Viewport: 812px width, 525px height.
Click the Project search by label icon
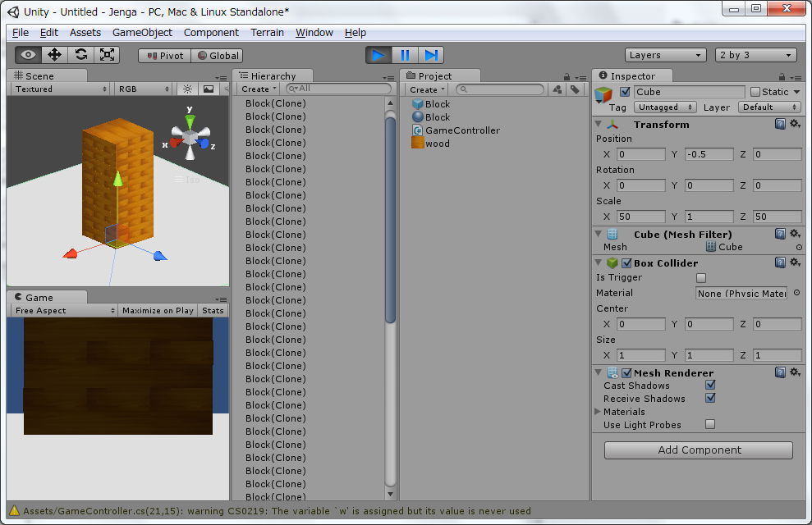(x=575, y=89)
